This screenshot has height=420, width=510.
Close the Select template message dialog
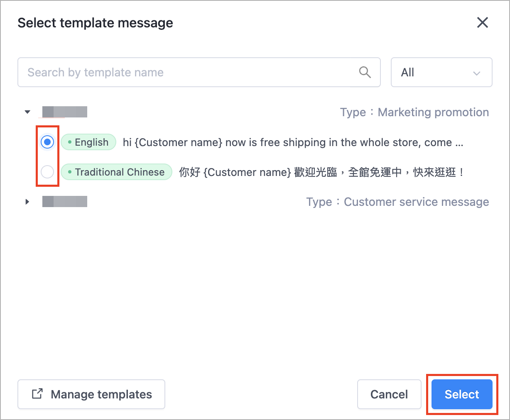[x=482, y=22]
